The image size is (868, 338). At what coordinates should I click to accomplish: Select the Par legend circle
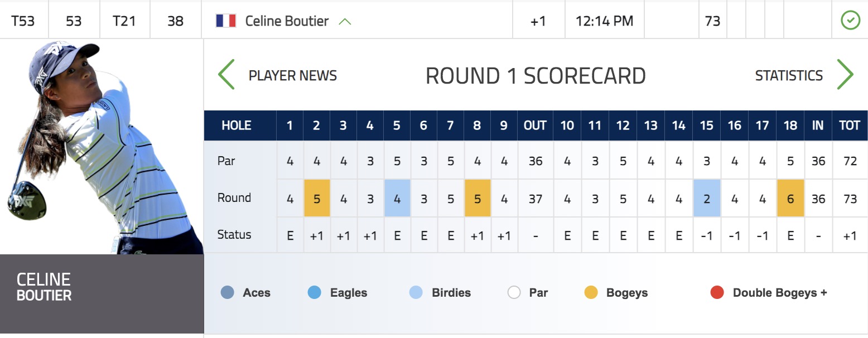[x=514, y=292]
